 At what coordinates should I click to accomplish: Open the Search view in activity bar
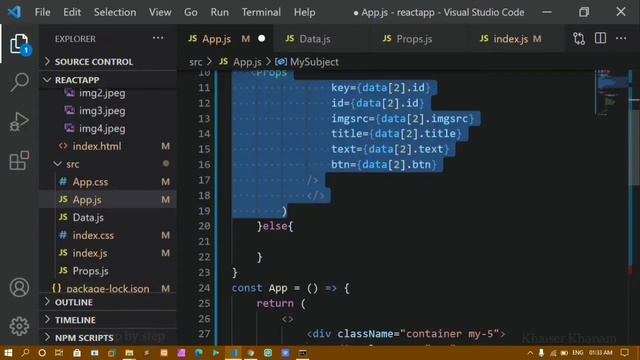coord(19,82)
